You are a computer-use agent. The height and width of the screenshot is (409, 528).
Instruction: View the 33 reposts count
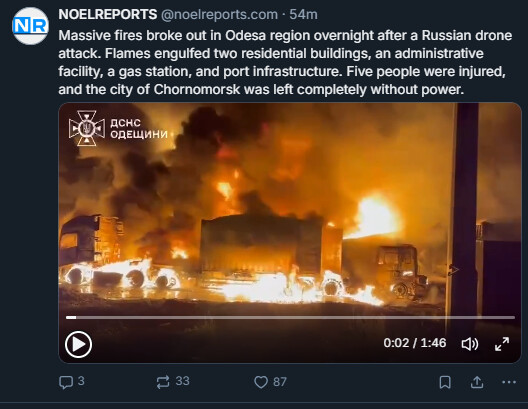[x=183, y=381]
